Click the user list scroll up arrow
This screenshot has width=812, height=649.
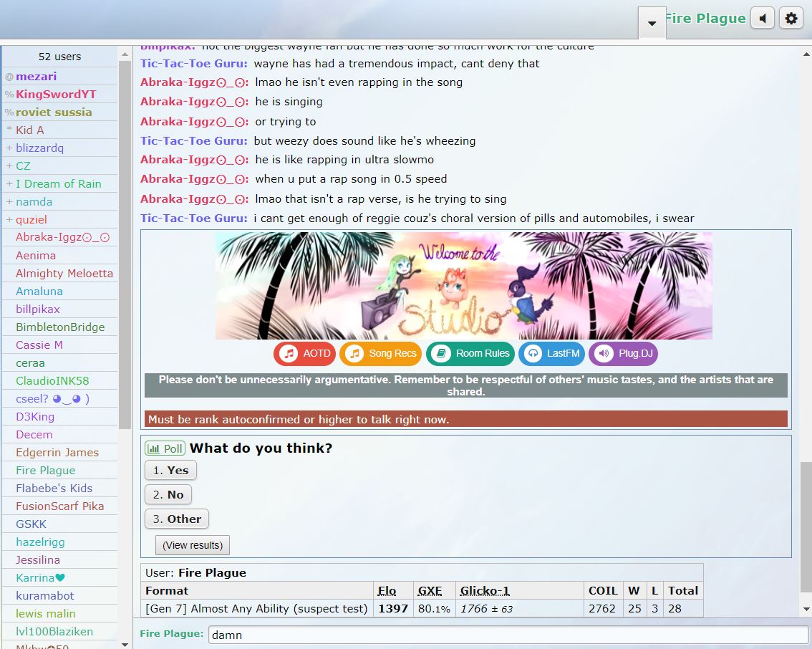pyautogui.click(x=125, y=54)
